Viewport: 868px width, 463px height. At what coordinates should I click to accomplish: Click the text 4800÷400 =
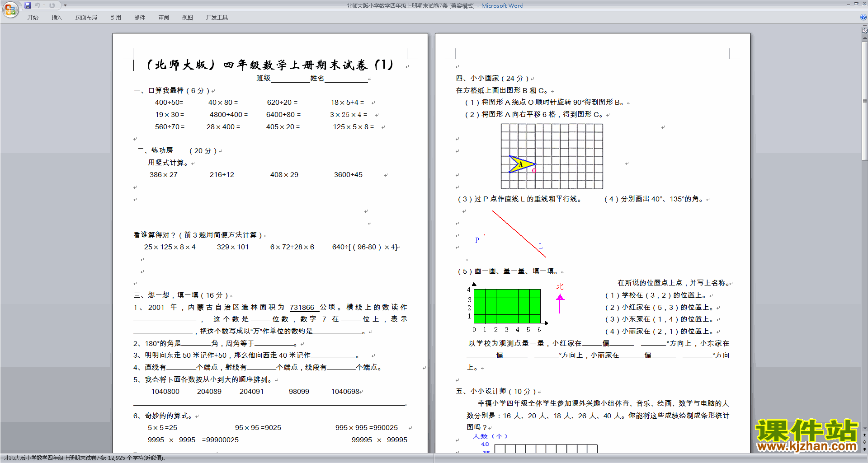[x=229, y=115]
